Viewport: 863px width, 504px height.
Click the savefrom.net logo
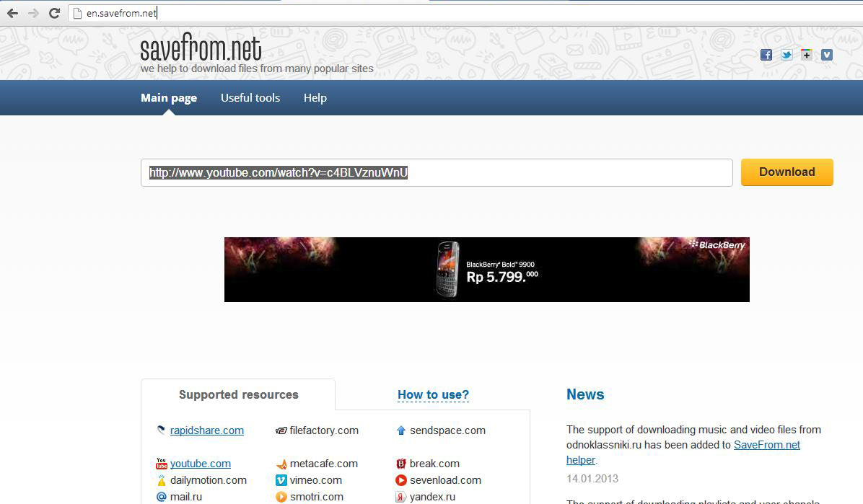(201, 48)
